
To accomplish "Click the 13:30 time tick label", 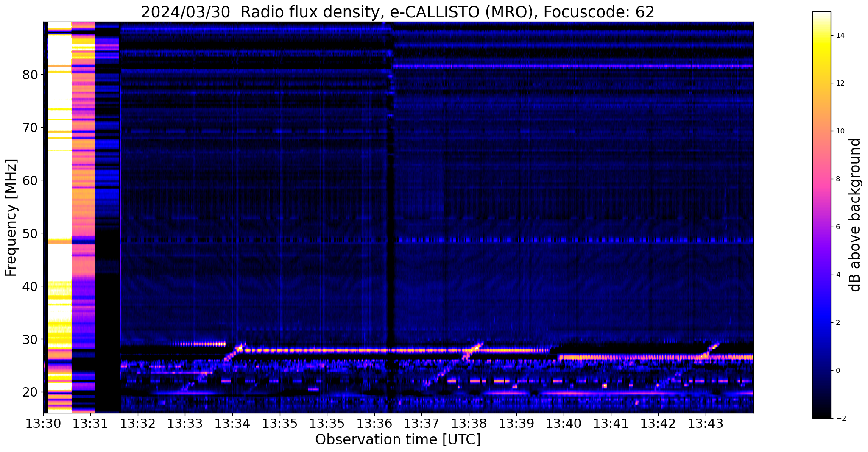I will [x=43, y=423].
